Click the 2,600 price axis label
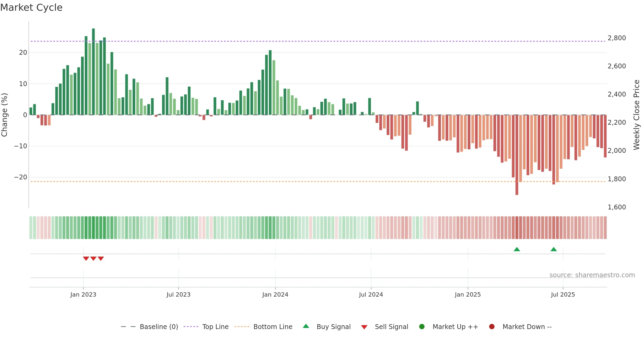The image size is (644, 362). [x=617, y=66]
